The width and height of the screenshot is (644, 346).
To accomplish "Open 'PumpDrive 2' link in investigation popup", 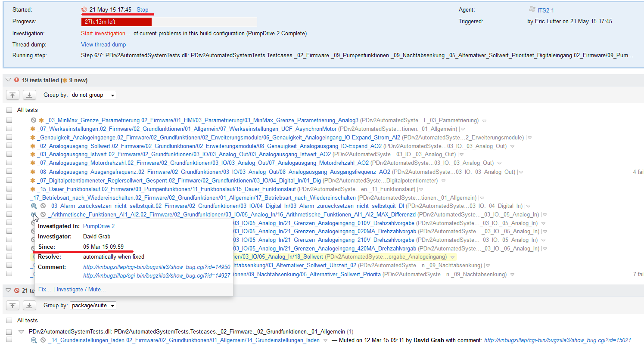I will coord(99,226).
